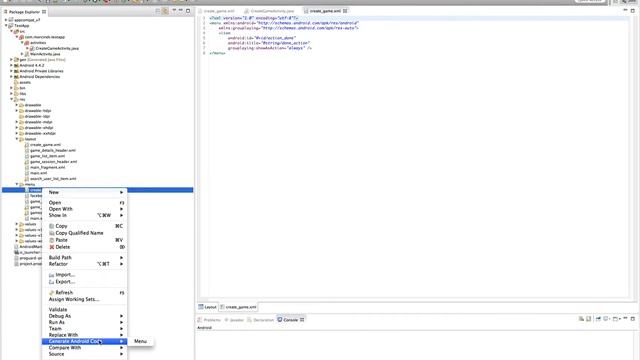Select MainActivity.java in tree
Image resolution: width=640 pixels, height=360 pixels.
tap(45, 54)
